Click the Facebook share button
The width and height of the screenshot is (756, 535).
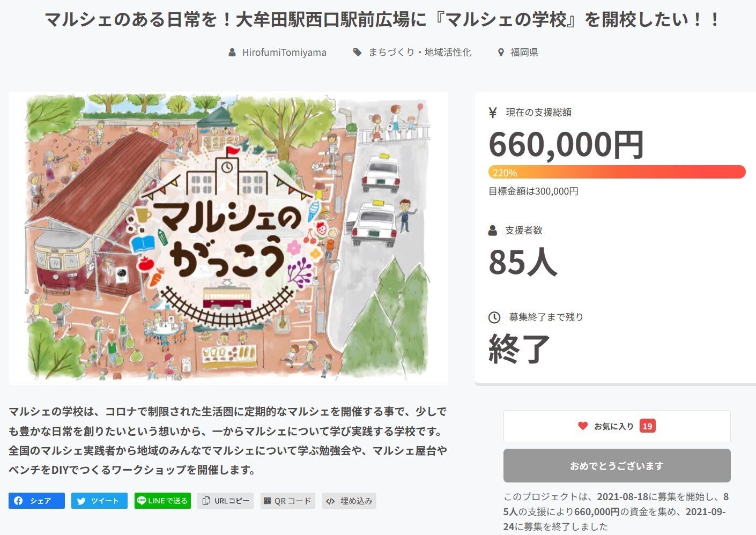[36, 501]
